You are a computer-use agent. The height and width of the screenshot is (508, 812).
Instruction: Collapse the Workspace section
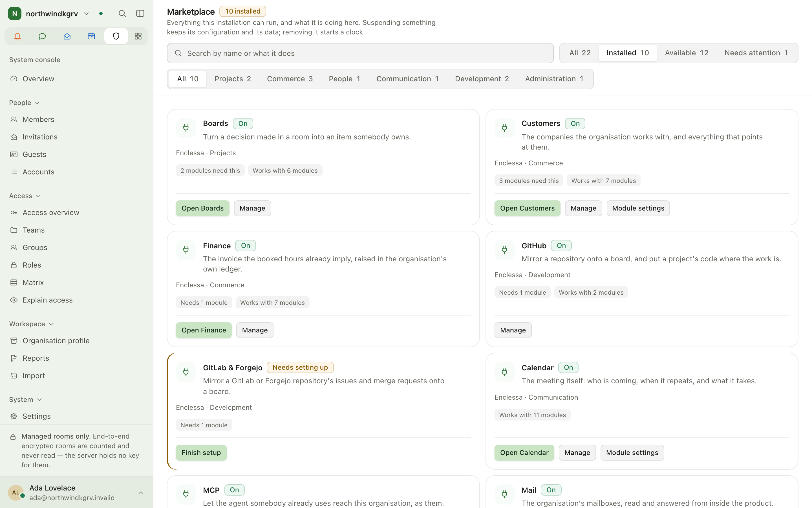32,324
